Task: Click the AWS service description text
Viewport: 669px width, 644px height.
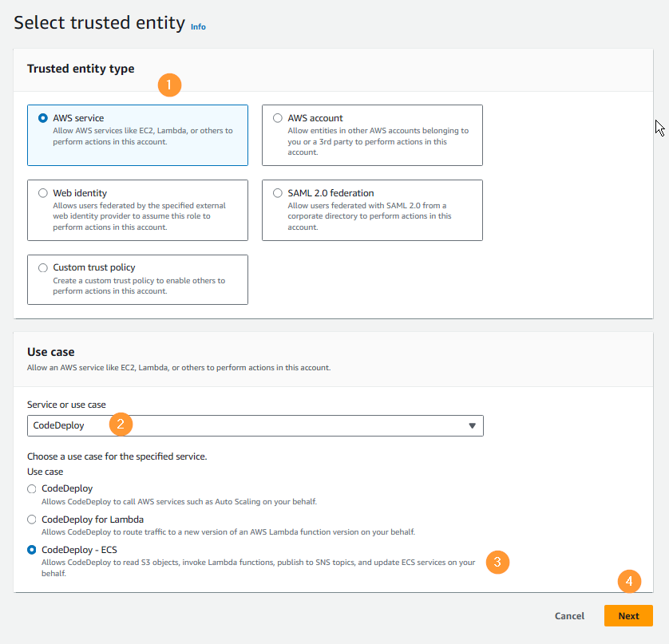Action: coord(143,136)
